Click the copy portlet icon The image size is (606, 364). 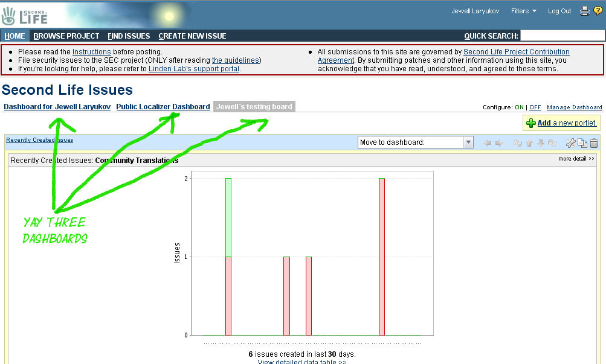582,143
